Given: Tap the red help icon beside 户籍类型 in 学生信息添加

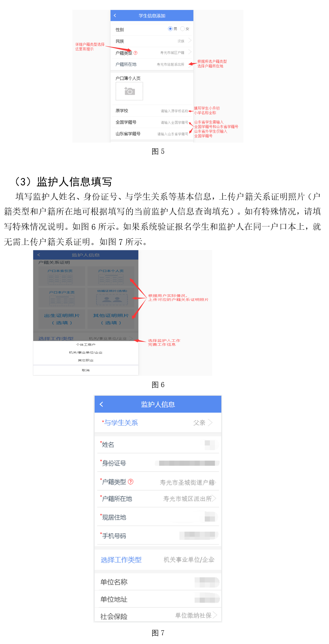Looking at the screenshot, I should 136,53.
